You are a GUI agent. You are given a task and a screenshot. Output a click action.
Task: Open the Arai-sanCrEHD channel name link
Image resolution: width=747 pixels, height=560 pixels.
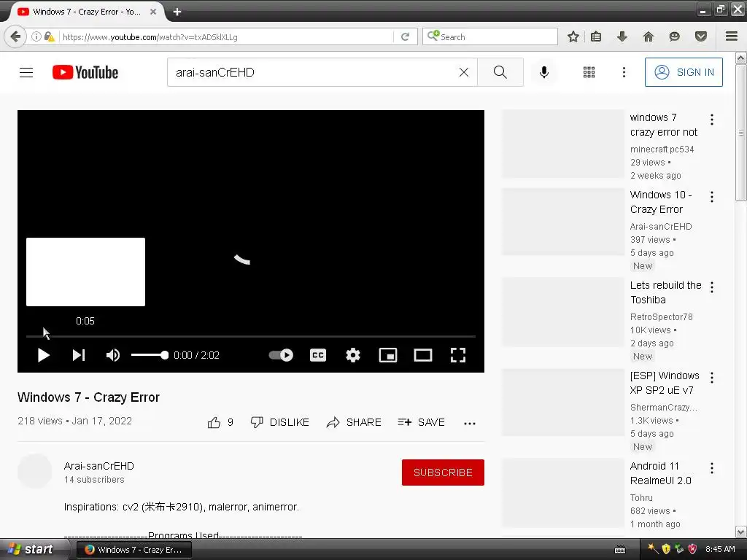pos(99,466)
